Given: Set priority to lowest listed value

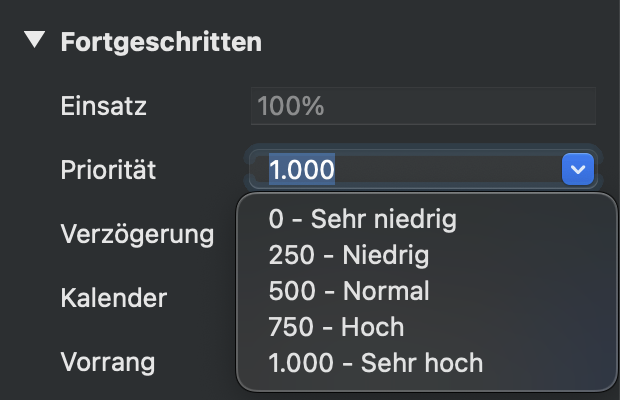Looking at the screenshot, I should coord(362,219).
